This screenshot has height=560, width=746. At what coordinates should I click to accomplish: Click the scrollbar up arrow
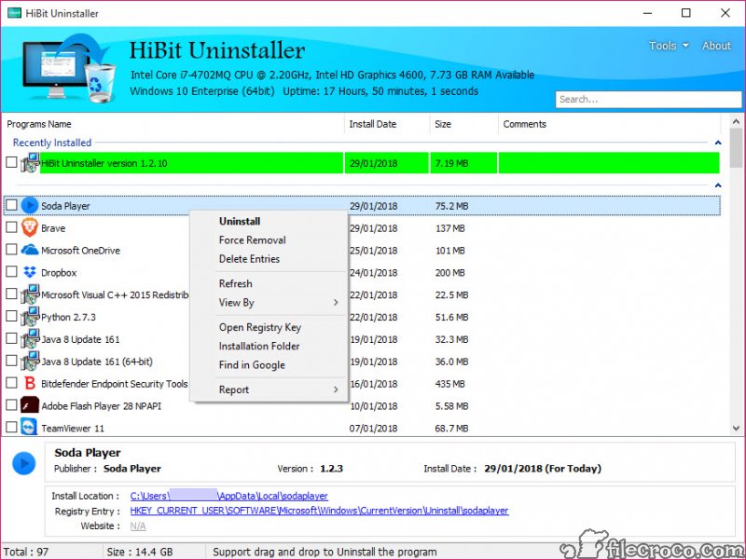point(736,121)
